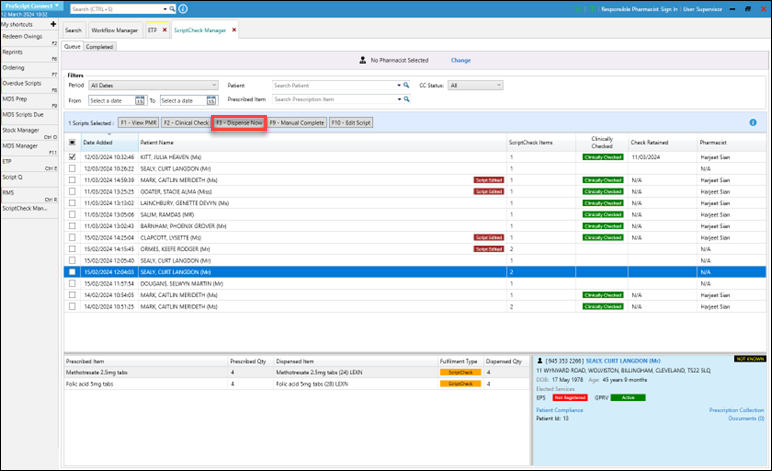The height and width of the screenshot is (471, 772).
Task: Click the blue information icon above the table
Action: (x=753, y=123)
